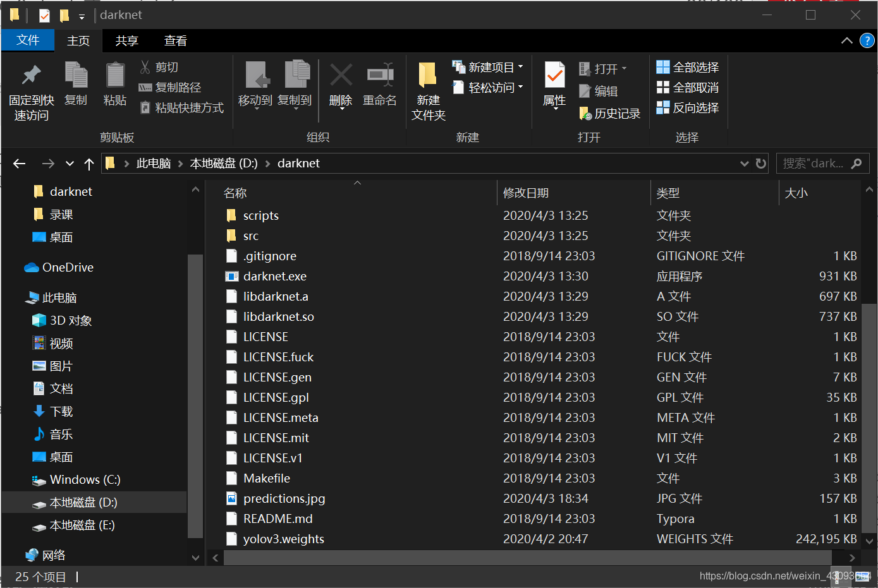This screenshot has width=878, height=588.
Task: Switch to the 查看 view tab
Action: [176, 40]
